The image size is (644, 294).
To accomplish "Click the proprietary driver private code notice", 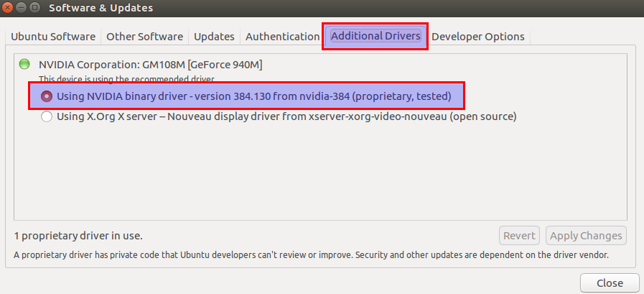I will [312, 255].
